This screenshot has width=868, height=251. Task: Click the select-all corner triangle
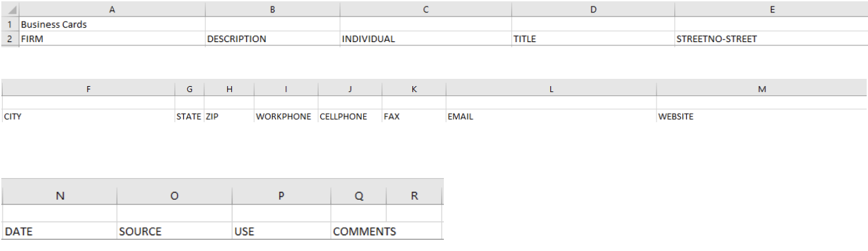pyautogui.click(x=11, y=10)
